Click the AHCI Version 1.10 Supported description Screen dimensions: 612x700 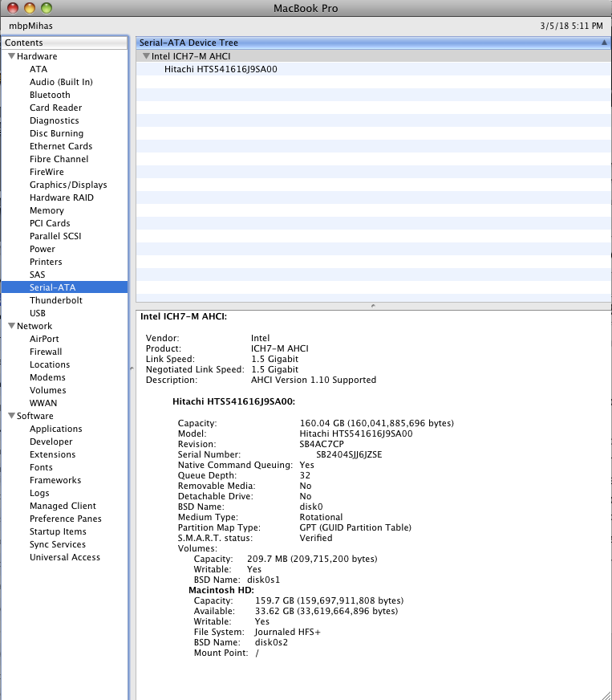(x=314, y=380)
